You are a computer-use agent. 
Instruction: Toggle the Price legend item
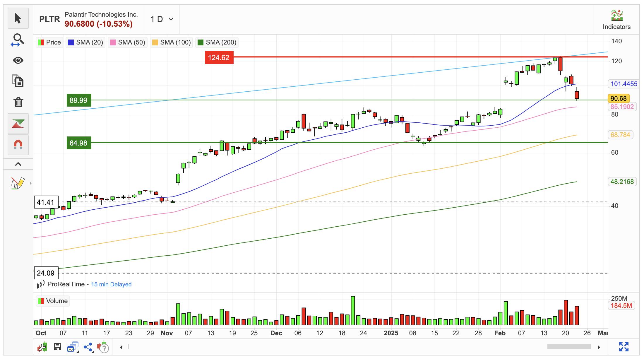click(x=49, y=42)
